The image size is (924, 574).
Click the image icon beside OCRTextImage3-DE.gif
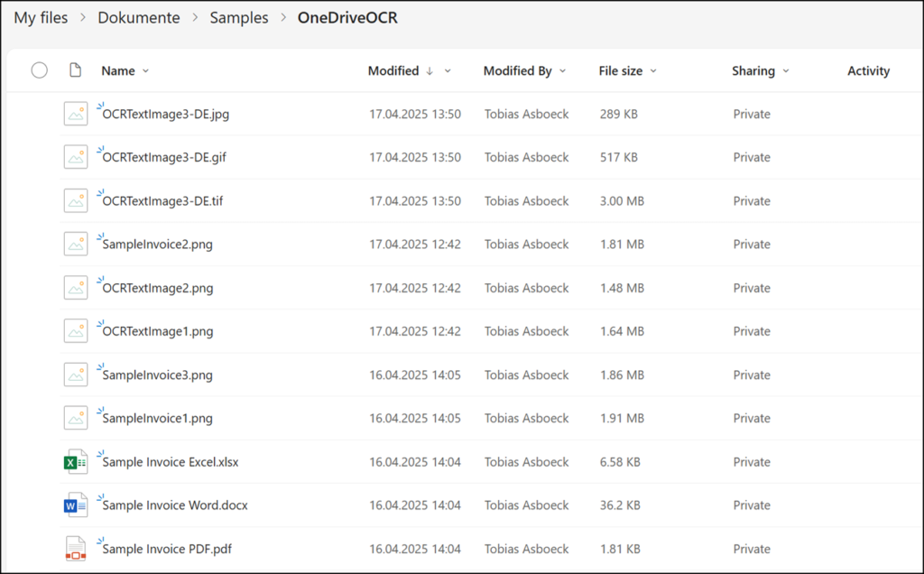click(x=76, y=157)
